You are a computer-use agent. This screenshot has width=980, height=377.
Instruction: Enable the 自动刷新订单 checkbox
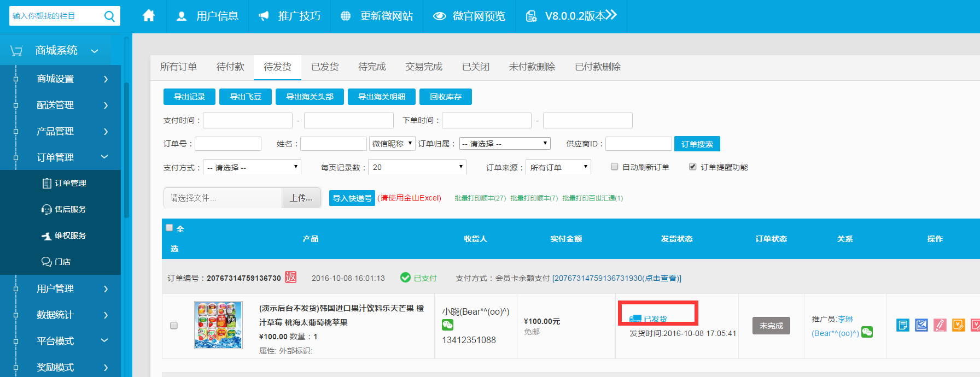pos(615,167)
